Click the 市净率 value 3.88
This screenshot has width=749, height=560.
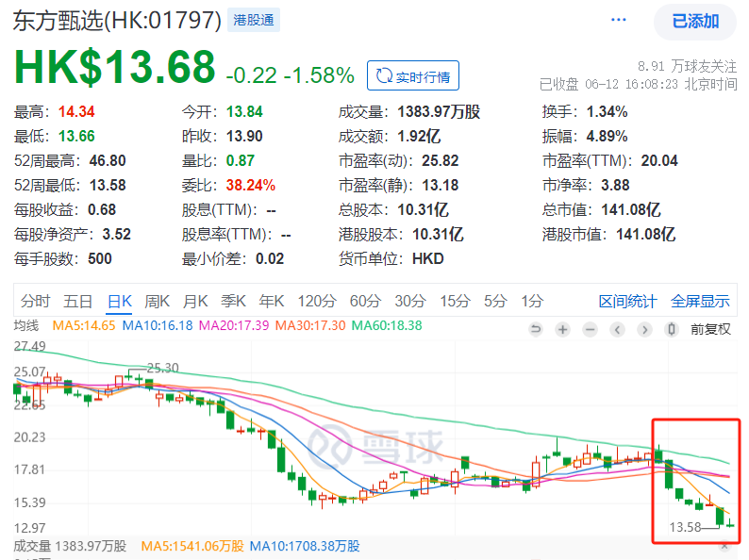click(x=615, y=185)
